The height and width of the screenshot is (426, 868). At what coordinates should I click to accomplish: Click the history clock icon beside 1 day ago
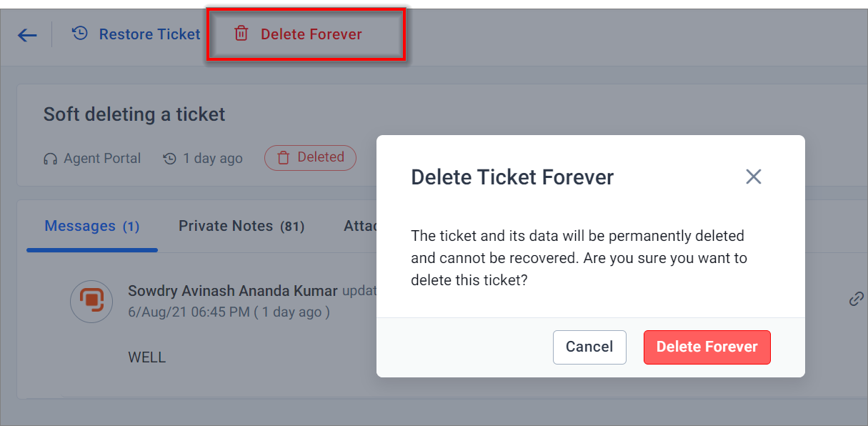point(169,159)
